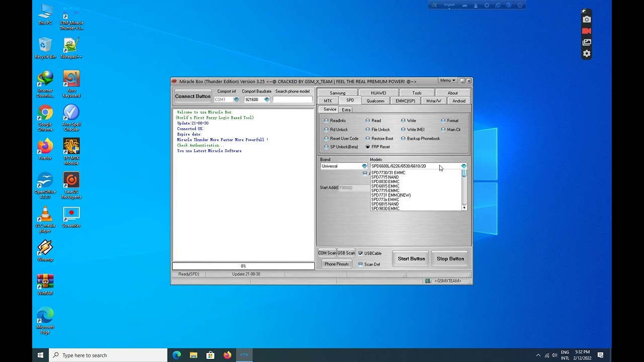Image resolution: width=644 pixels, height=362 pixels.
Task: Switch to the HUAWEI tab
Action: pyautogui.click(x=378, y=93)
